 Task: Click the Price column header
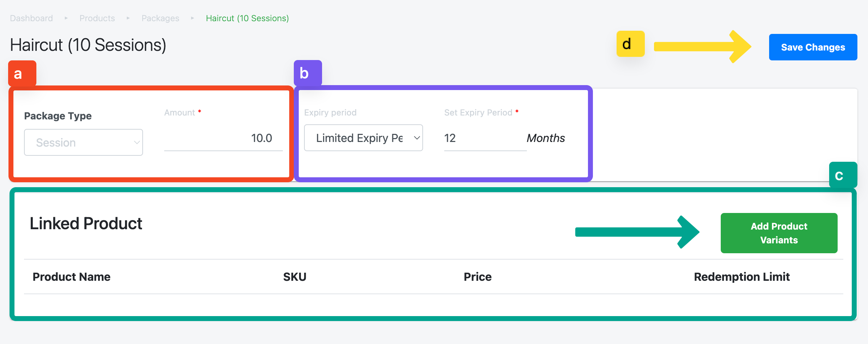pyautogui.click(x=477, y=277)
